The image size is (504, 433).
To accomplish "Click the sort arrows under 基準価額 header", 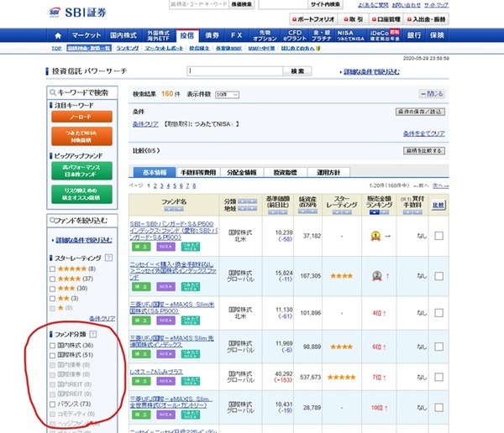I will 278,212.
